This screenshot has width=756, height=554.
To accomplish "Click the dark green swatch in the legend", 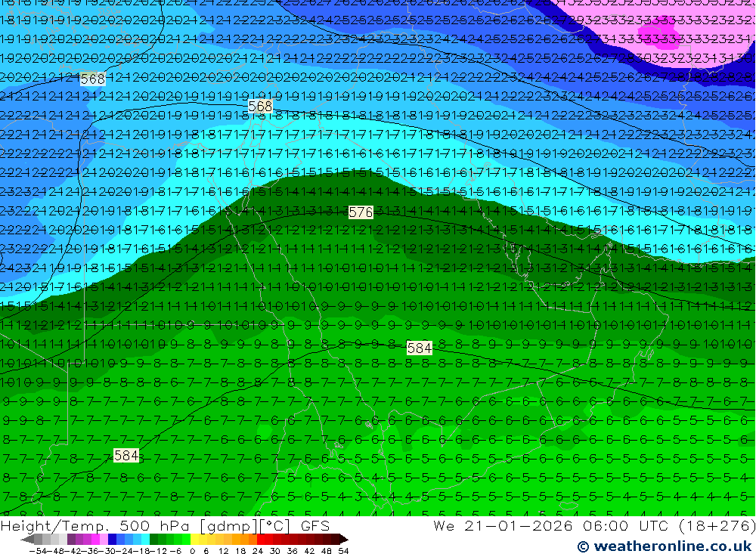I will tap(153, 539).
